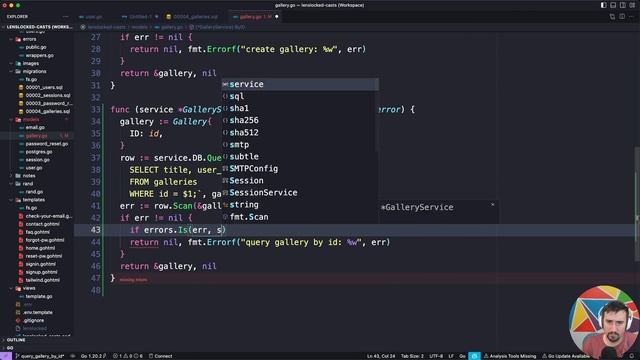Open errors and warnings count in status bar

click(128, 356)
